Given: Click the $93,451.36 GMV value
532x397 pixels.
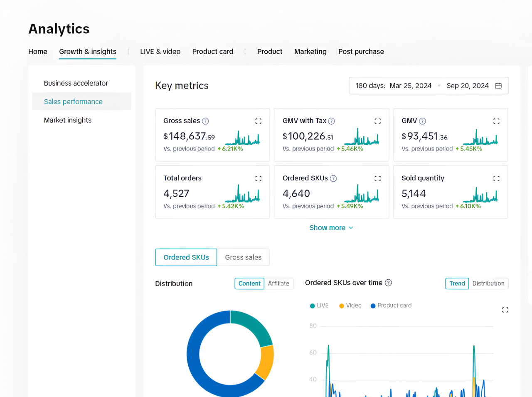Looking at the screenshot, I should pos(424,136).
